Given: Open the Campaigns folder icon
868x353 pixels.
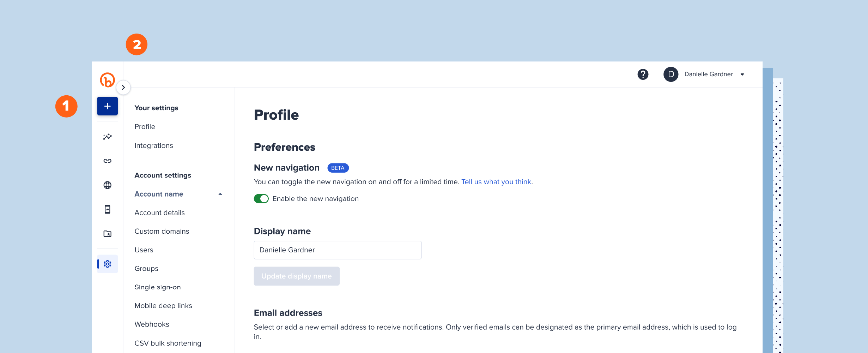Looking at the screenshot, I should tap(107, 234).
